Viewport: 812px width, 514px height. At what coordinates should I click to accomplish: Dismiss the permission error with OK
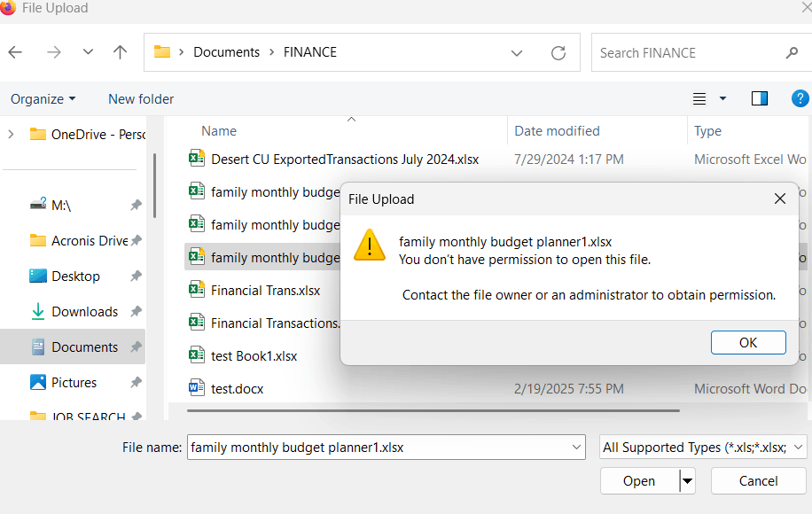(746, 342)
